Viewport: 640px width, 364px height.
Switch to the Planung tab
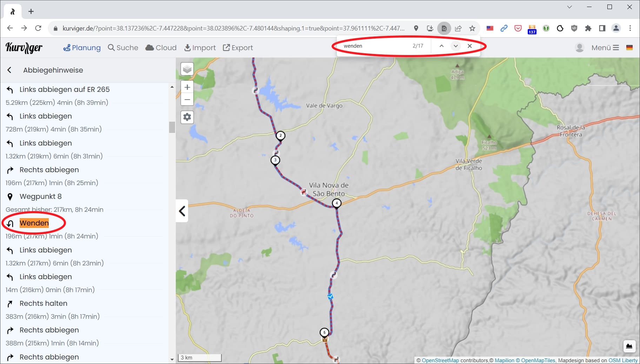[82, 48]
